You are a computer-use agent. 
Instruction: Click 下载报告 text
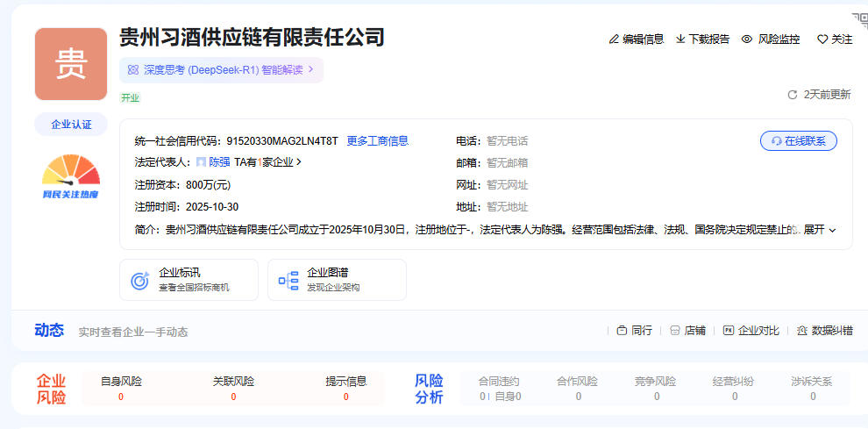point(709,39)
